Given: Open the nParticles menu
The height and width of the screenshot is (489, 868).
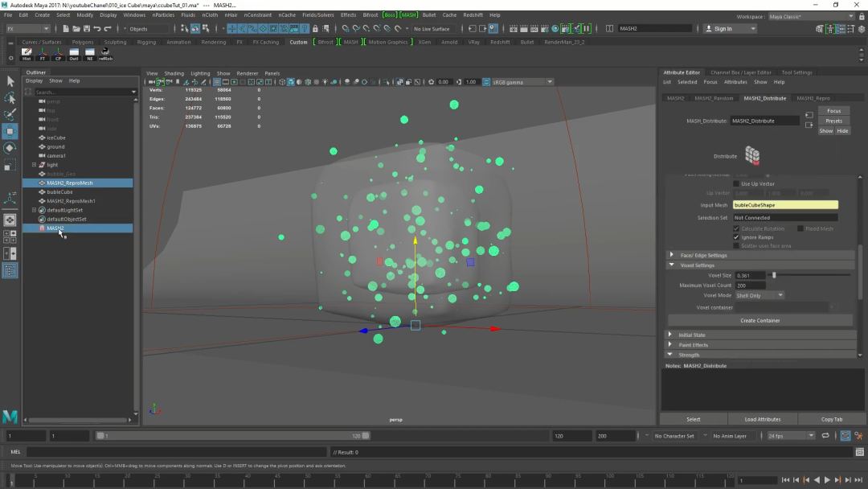Looking at the screenshot, I should [x=162, y=15].
